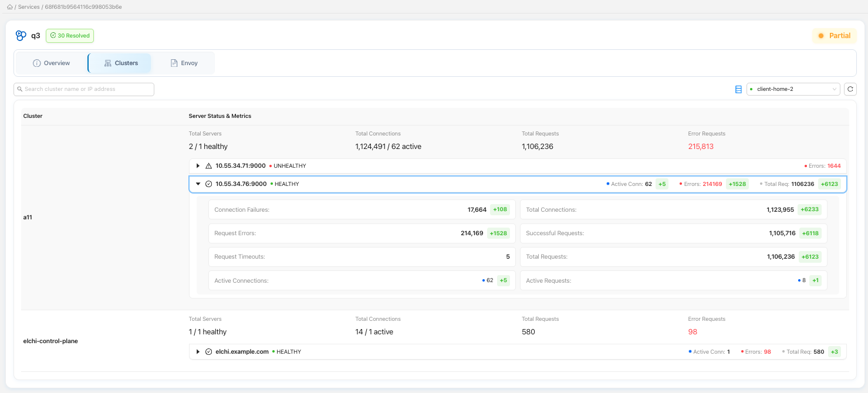This screenshot has width=868, height=393.
Task: Select the Clusters tab
Action: (120, 63)
